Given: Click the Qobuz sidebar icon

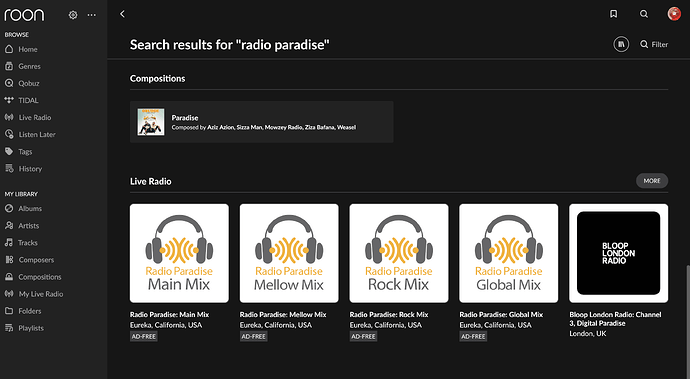Looking at the screenshot, I should coord(9,83).
